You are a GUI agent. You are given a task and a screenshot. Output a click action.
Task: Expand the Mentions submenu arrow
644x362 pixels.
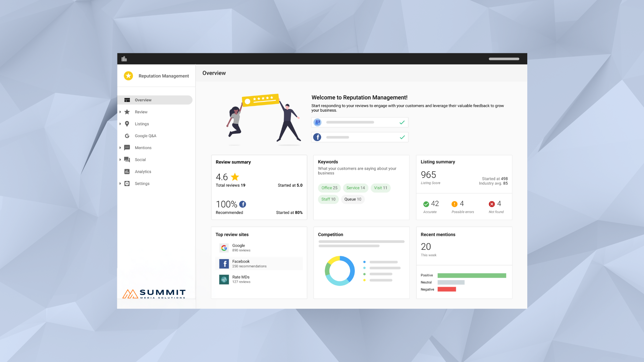[120, 148]
